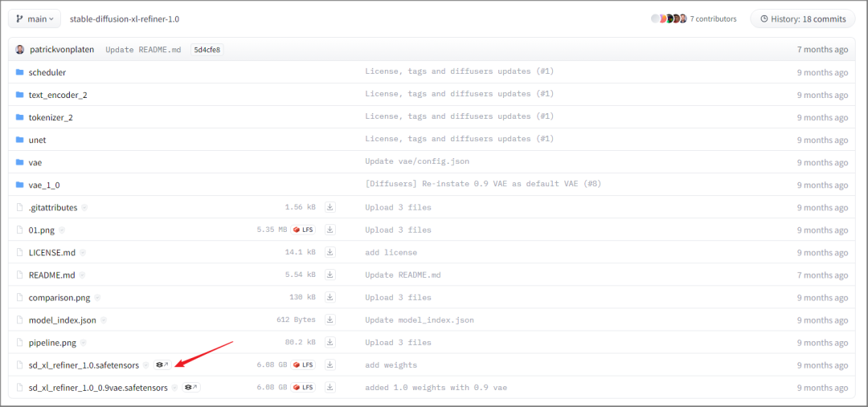
Task: Download sd_xl_refiner_1.0_0.9vae.safetensors weights
Action: pyautogui.click(x=330, y=388)
